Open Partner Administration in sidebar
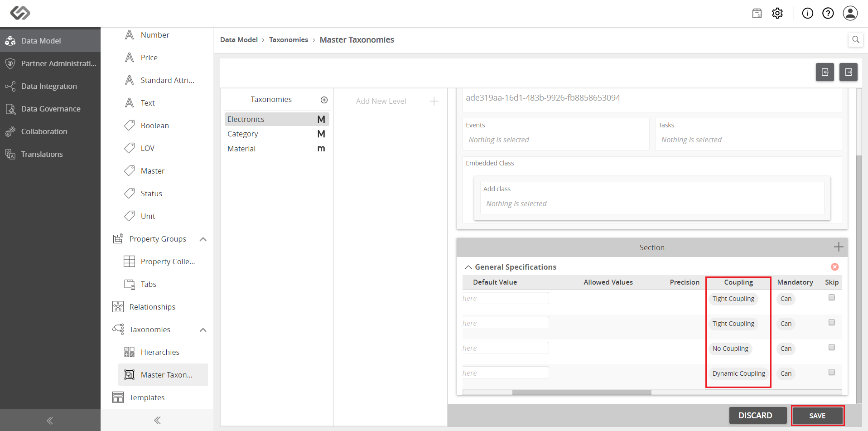 (x=50, y=63)
